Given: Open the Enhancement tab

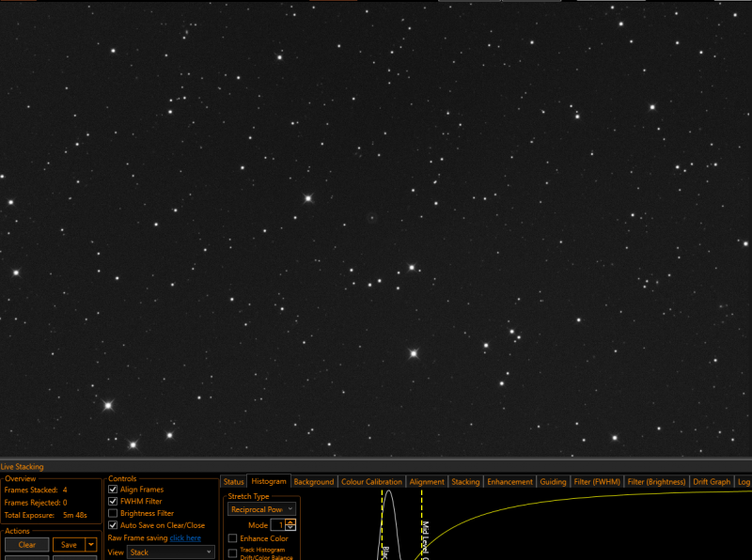Looking at the screenshot, I should [x=509, y=482].
